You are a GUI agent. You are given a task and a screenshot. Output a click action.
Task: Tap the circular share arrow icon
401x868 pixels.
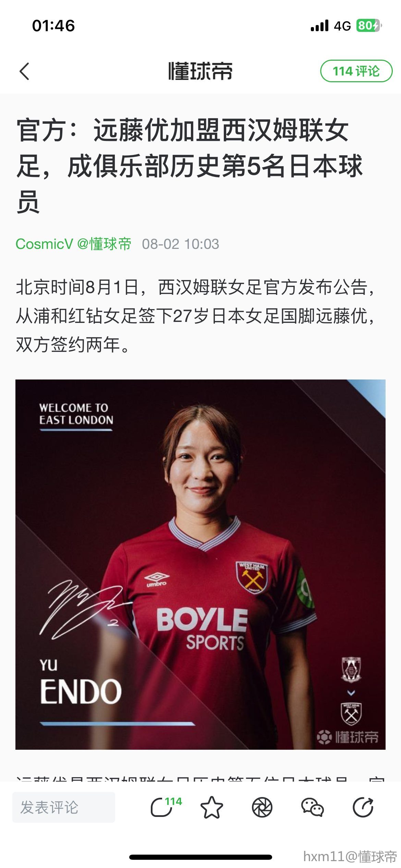coord(363,807)
